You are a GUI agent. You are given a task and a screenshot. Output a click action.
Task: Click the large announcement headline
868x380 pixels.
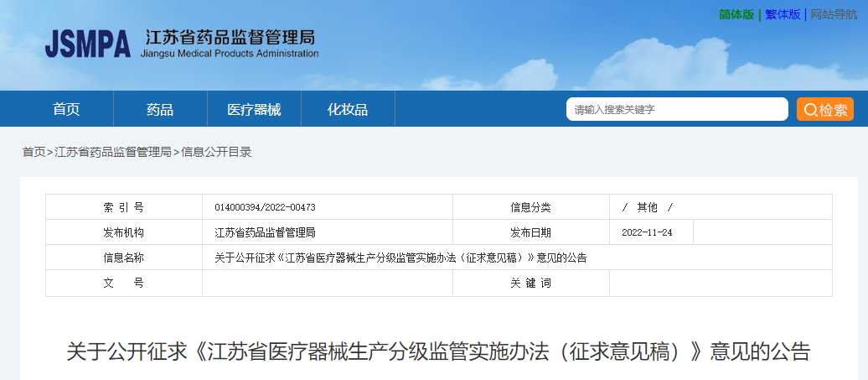click(438, 352)
